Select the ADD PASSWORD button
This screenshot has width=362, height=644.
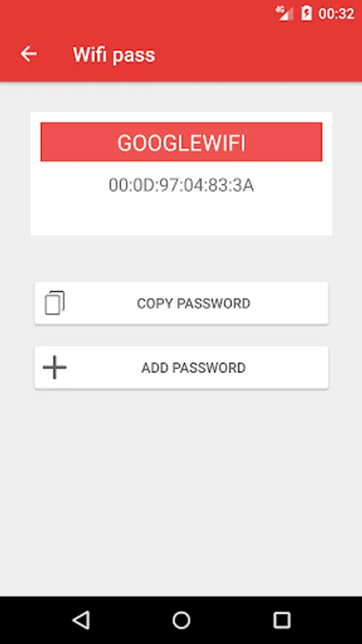click(181, 367)
